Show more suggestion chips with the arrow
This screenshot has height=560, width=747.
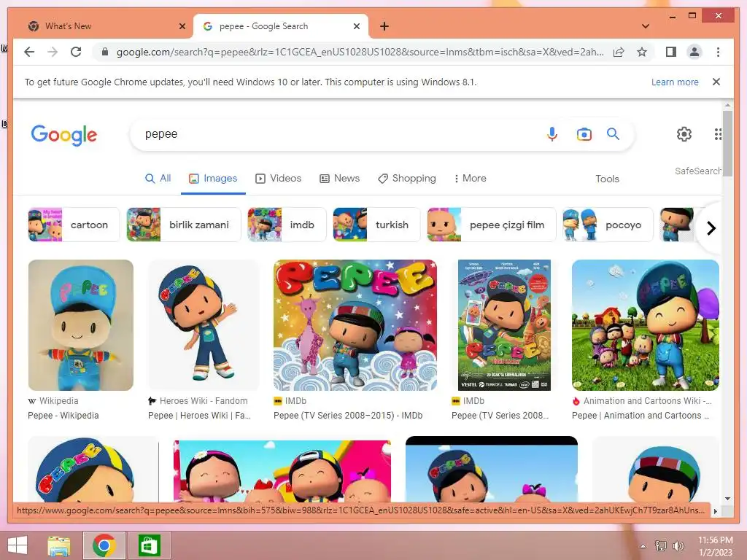pos(711,228)
